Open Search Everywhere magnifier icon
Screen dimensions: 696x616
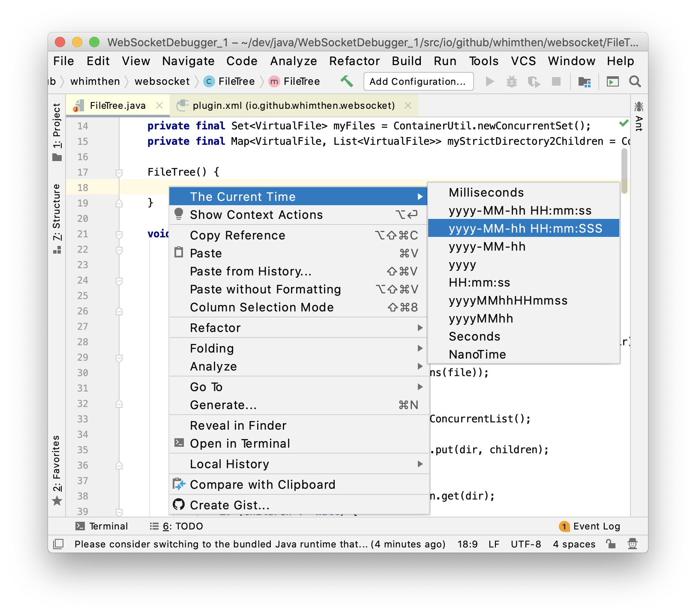pyautogui.click(x=635, y=81)
